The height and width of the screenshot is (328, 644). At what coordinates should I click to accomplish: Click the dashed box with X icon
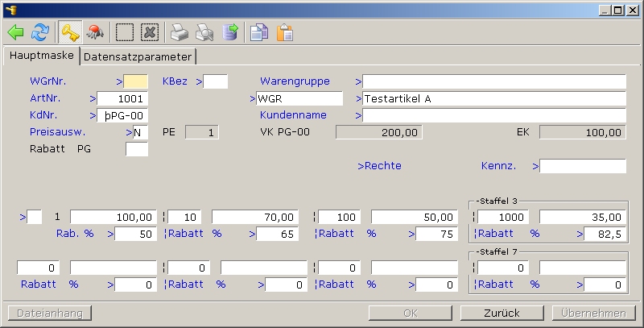pos(150,32)
